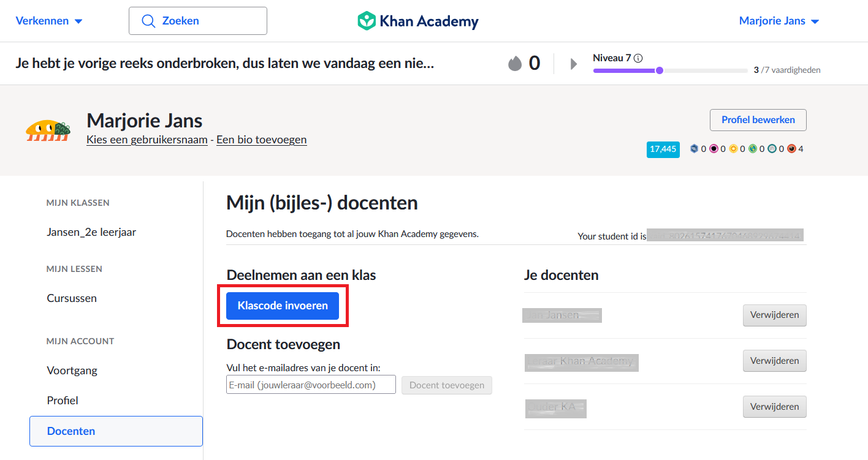868x460 pixels.
Task: Open Voortgang in the sidebar
Action: pyautogui.click(x=72, y=371)
